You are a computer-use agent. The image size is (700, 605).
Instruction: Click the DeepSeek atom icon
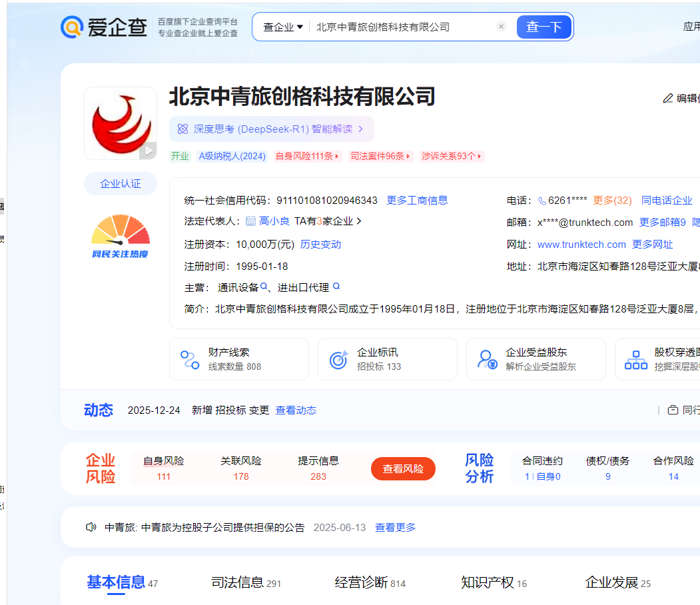coord(182,129)
